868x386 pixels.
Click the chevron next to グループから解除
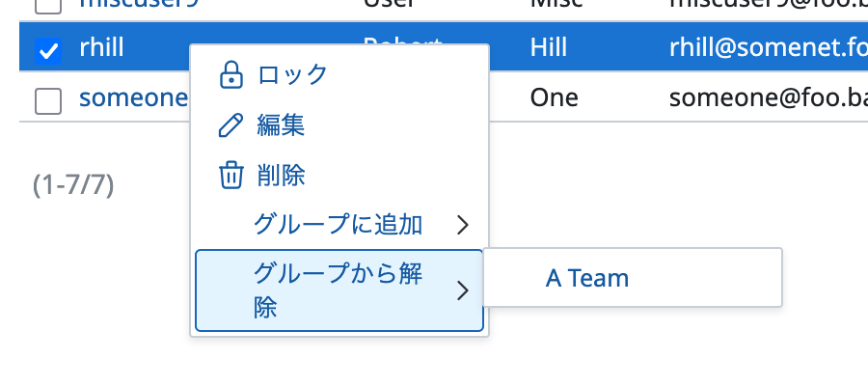463,290
